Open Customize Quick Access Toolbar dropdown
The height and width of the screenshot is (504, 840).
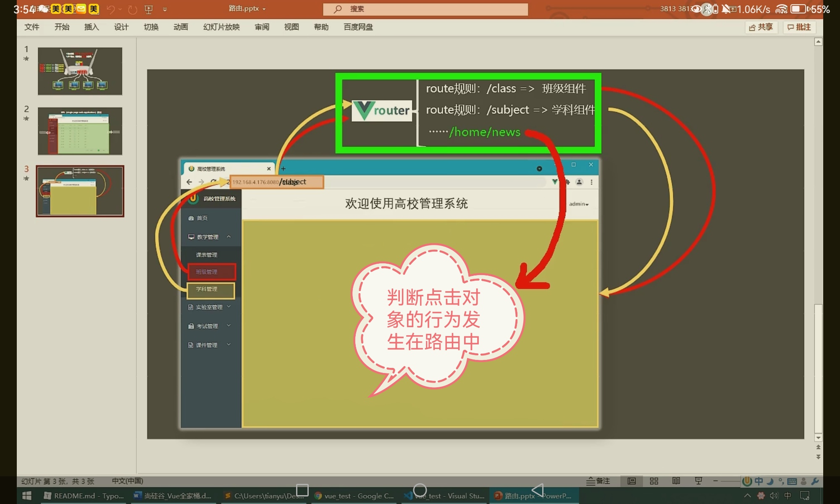(x=165, y=9)
